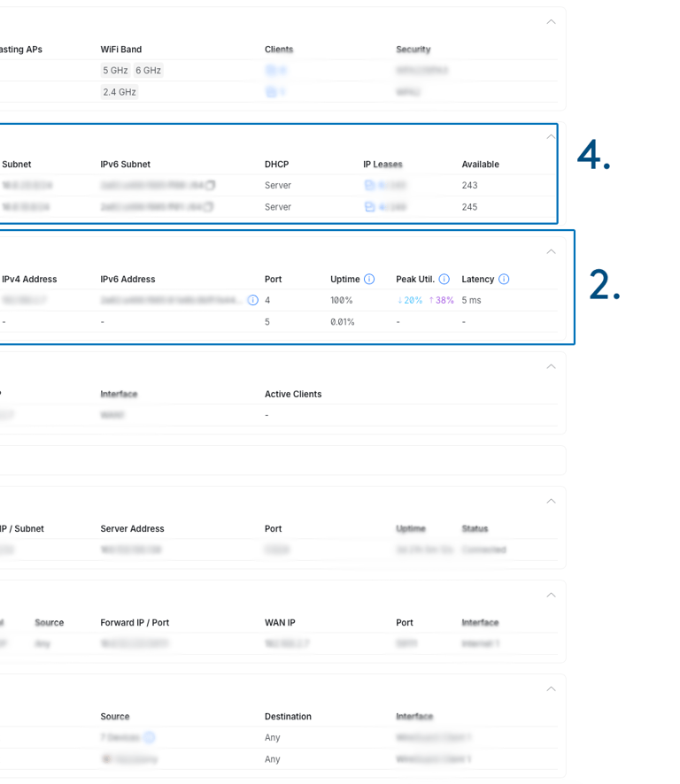
Task: Collapse the section with Active Clients column
Action: pyautogui.click(x=551, y=366)
